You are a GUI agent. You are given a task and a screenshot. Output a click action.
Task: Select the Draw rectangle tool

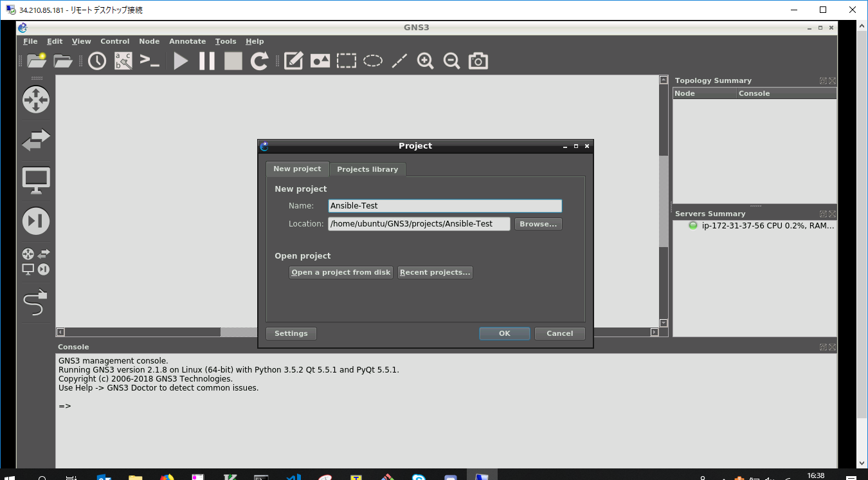[x=347, y=60]
